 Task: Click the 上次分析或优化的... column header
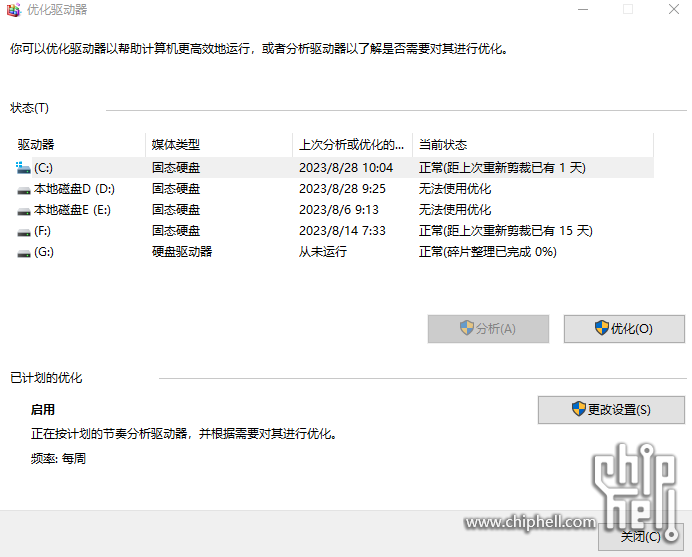point(352,145)
